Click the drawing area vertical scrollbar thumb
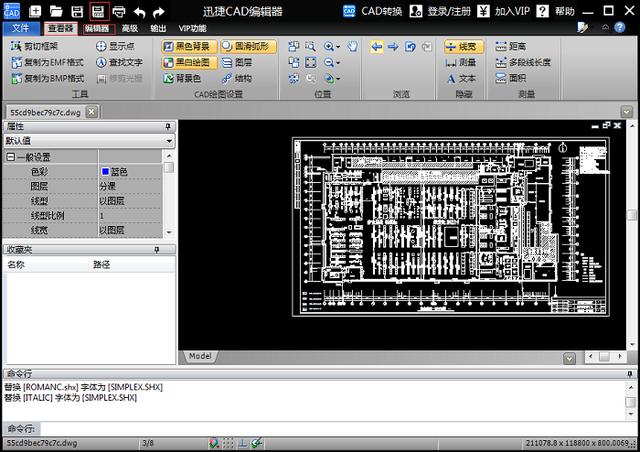Viewport: 640px width, 452px height. (x=632, y=215)
